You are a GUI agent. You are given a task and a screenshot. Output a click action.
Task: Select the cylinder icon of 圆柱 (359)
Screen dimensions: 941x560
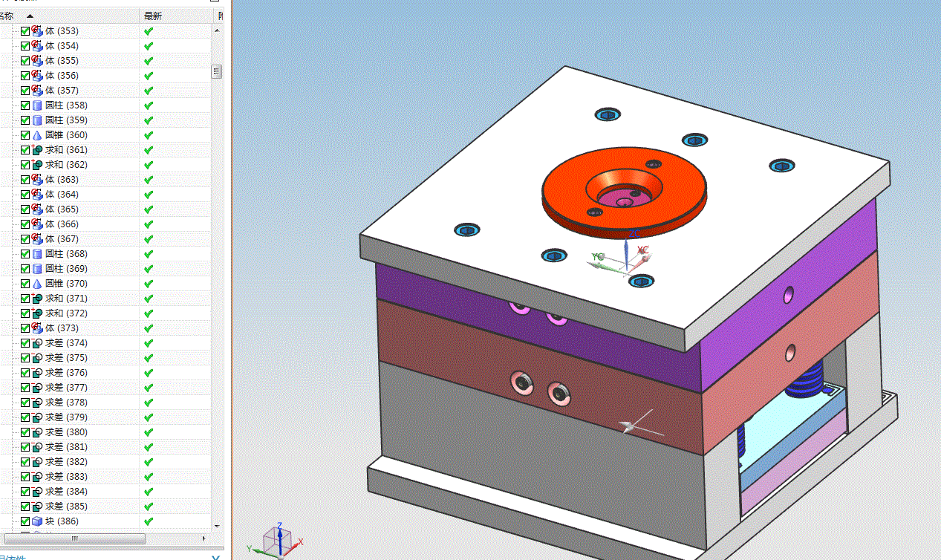click(x=36, y=120)
